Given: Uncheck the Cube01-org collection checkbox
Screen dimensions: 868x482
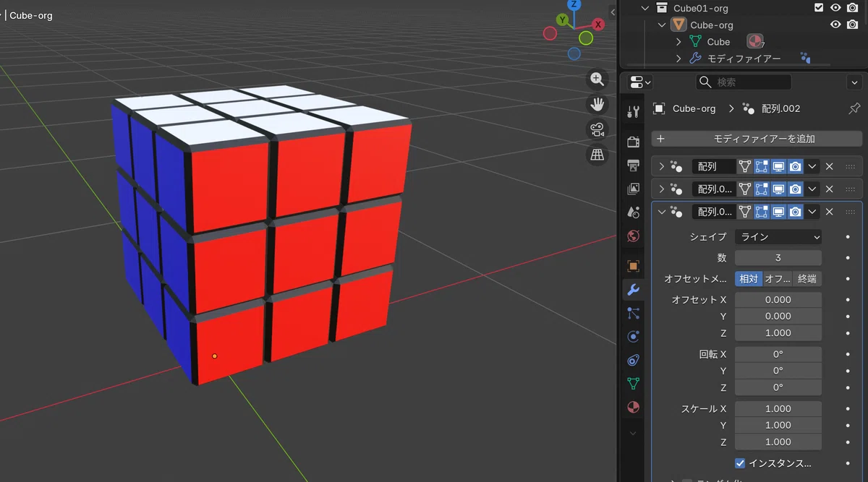Looking at the screenshot, I should (x=819, y=8).
